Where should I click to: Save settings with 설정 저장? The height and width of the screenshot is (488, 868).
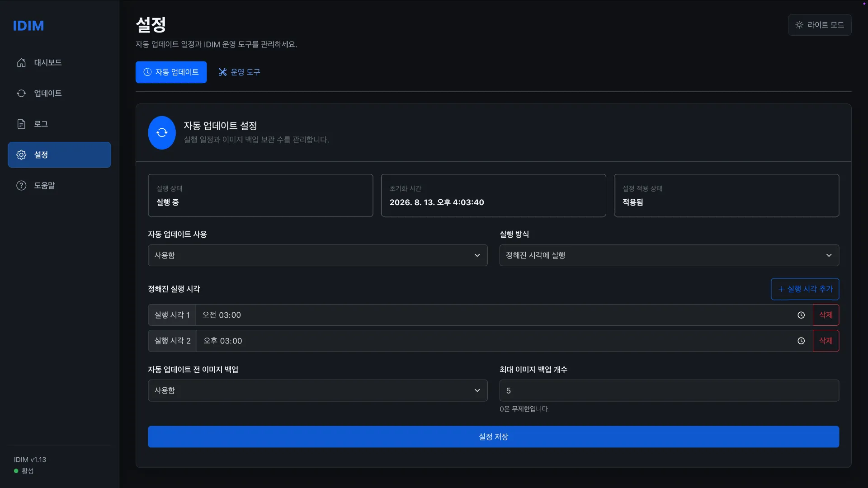tap(493, 437)
